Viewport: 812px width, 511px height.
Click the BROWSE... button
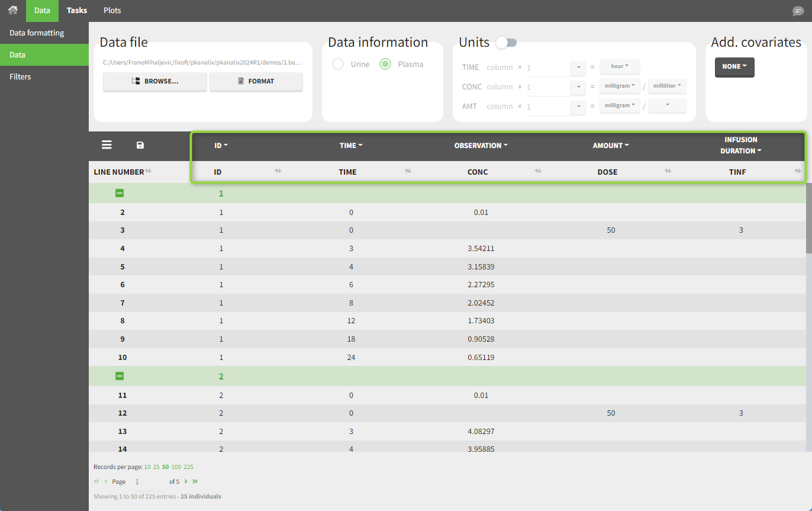coord(155,82)
